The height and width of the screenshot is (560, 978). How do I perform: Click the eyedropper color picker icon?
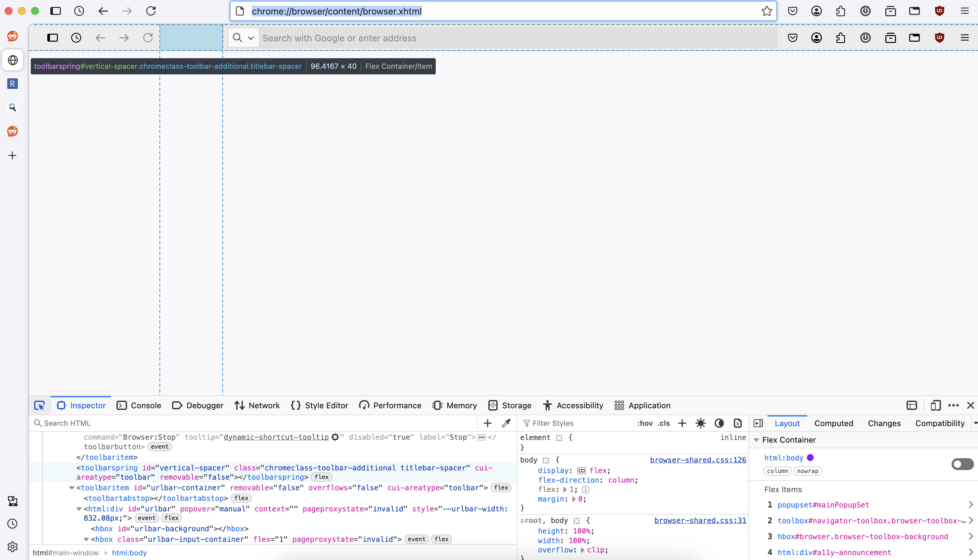[x=506, y=423]
